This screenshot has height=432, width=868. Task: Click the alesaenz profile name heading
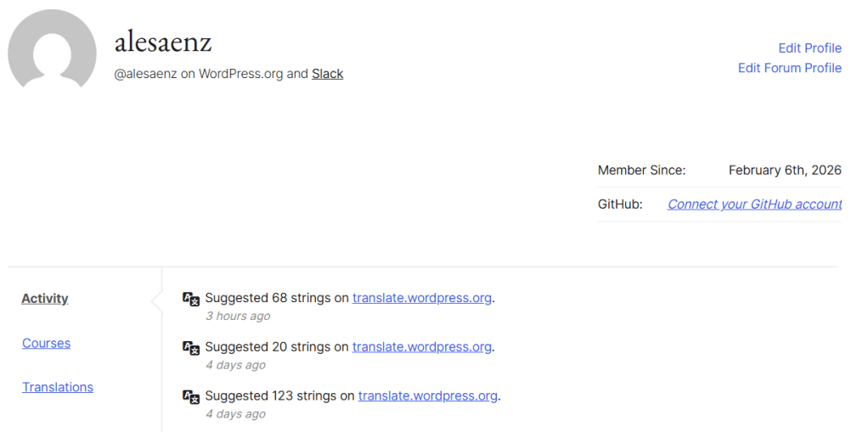coord(163,42)
